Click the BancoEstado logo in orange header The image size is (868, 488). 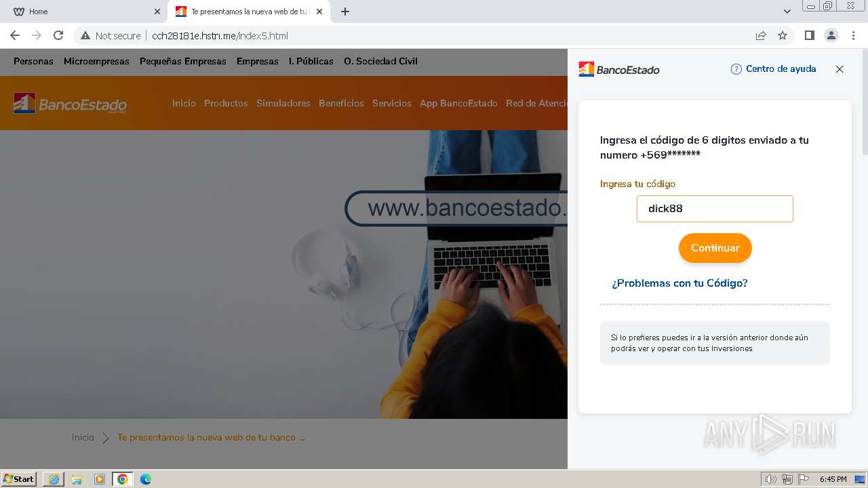point(70,103)
